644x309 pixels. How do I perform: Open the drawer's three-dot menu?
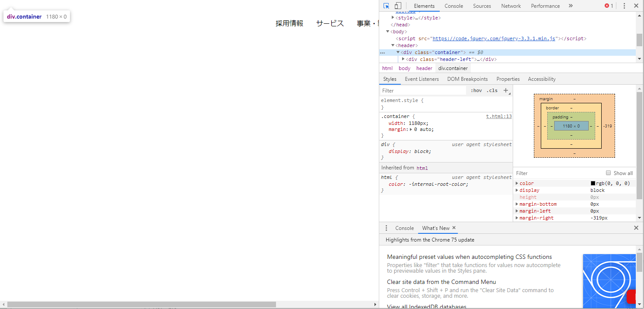click(x=386, y=228)
